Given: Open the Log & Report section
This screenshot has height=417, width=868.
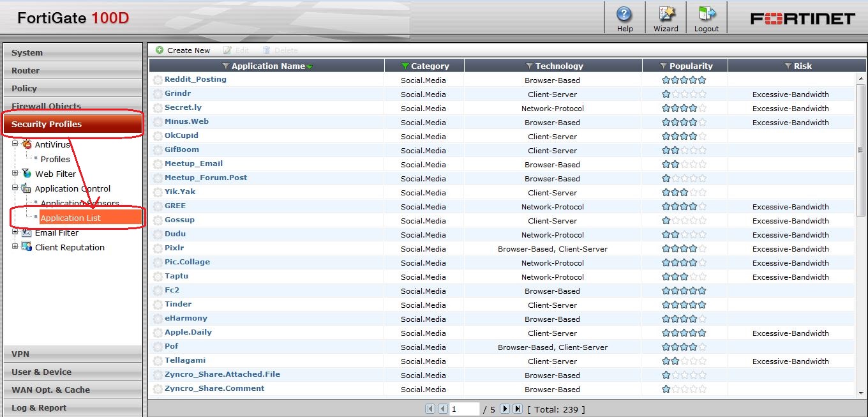Looking at the screenshot, I should coord(73,407).
